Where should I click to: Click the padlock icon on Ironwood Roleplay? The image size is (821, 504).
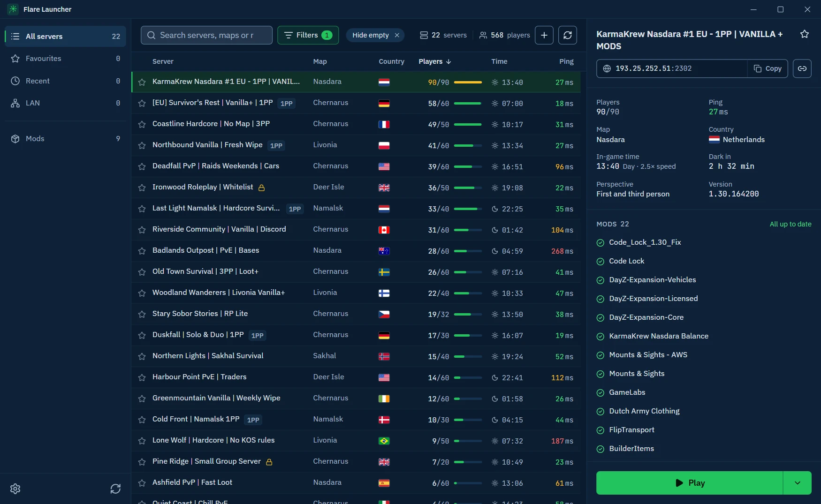click(262, 188)
